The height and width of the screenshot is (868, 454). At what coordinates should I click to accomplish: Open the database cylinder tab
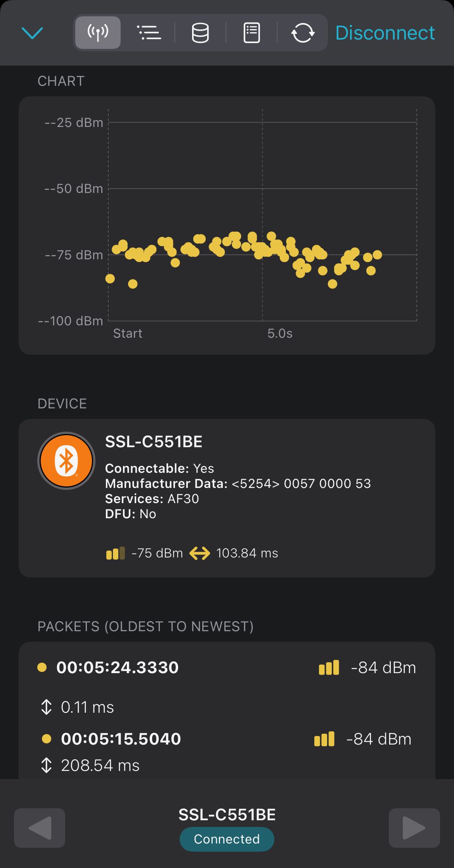pos(200,33)
